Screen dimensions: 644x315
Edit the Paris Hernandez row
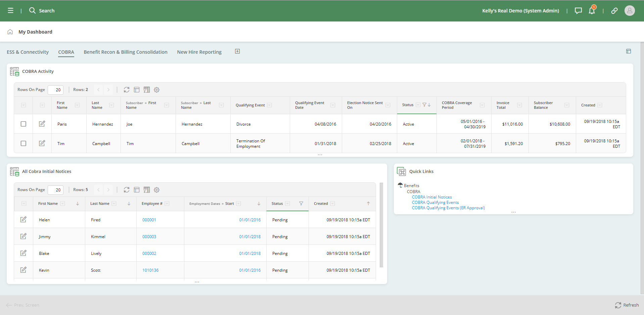[x=42, y=124]
